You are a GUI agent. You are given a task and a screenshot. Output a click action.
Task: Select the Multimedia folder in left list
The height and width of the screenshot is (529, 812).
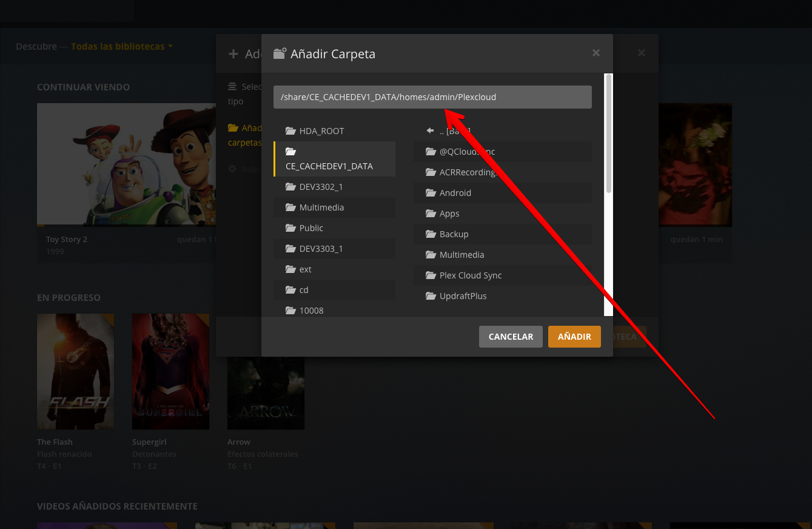[x=334, y=207]
